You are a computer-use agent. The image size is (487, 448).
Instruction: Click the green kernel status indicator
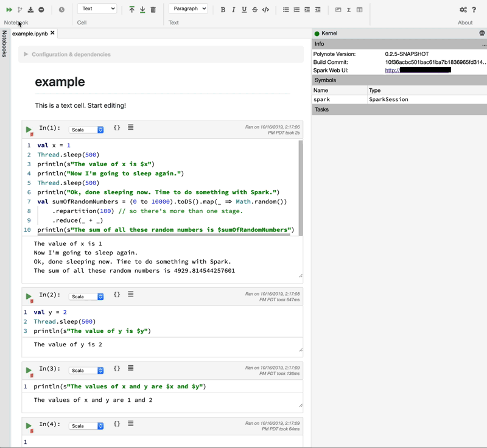(x=317, y=33)
